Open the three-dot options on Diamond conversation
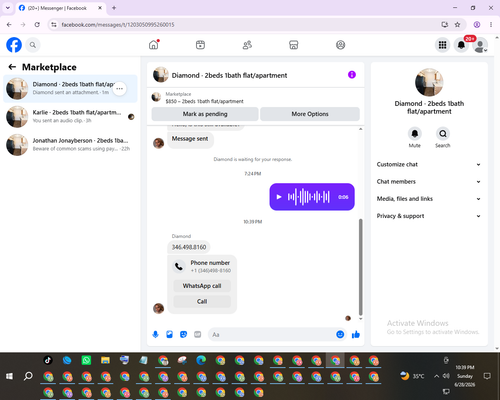500x400 pixels. pos(119,89)
